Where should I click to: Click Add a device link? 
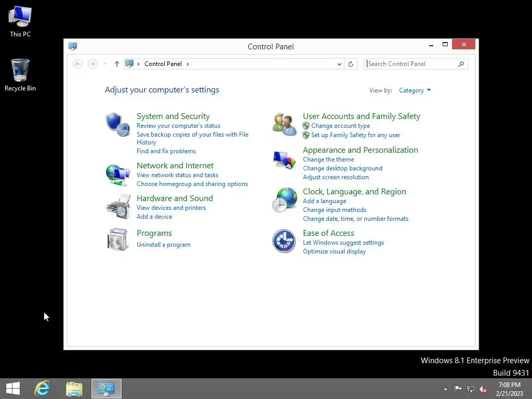[154, 217]
